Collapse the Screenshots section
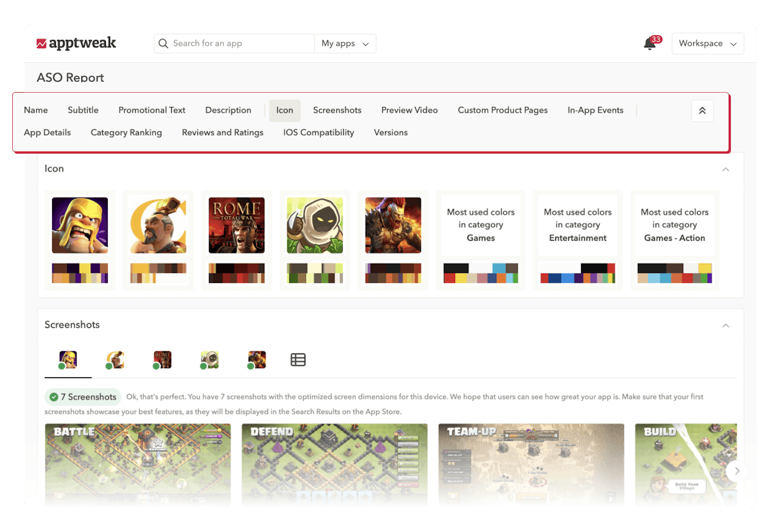The height and width of the screenshot is (532, 781). tap(726, 325)
